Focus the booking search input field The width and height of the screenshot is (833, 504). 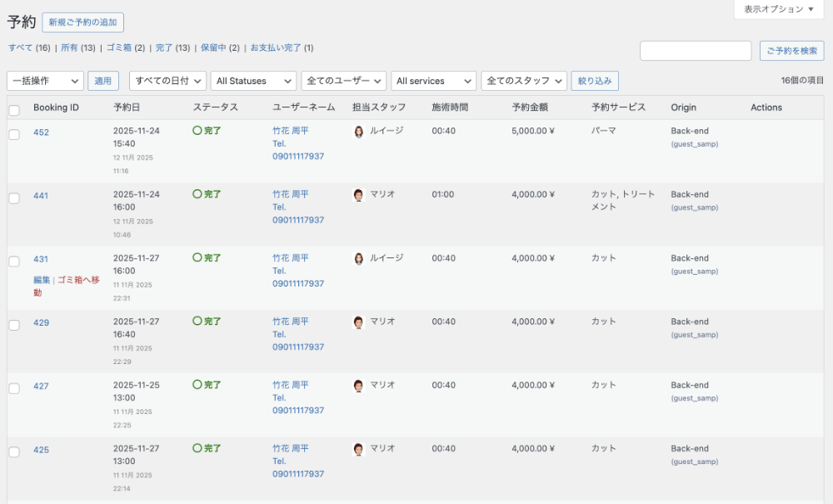click(696, 51)
